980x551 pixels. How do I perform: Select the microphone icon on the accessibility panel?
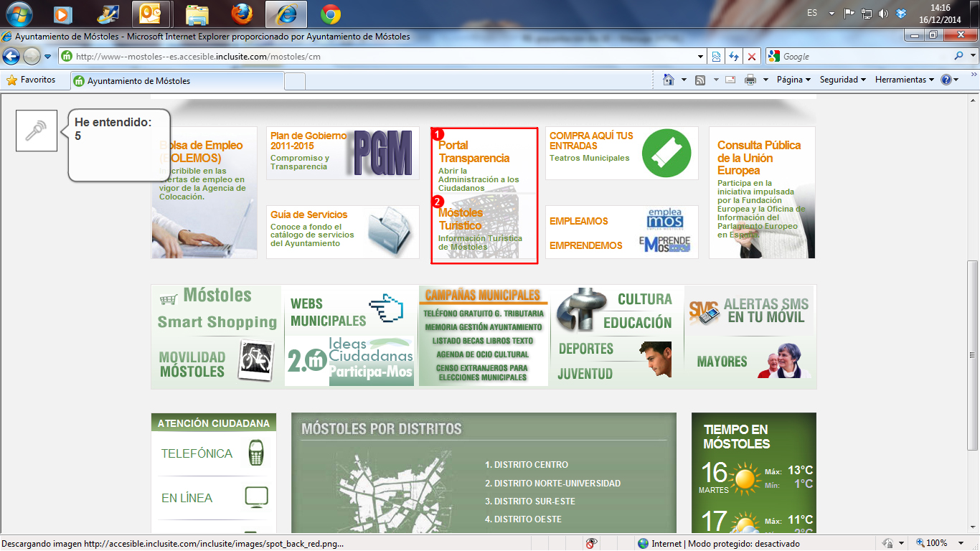pos(36,131)
